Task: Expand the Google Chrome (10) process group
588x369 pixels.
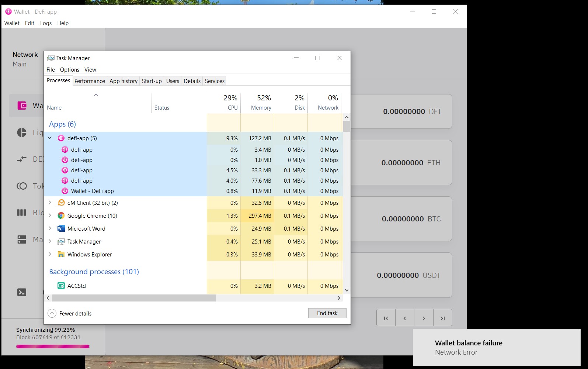Action: coord(50,215)
